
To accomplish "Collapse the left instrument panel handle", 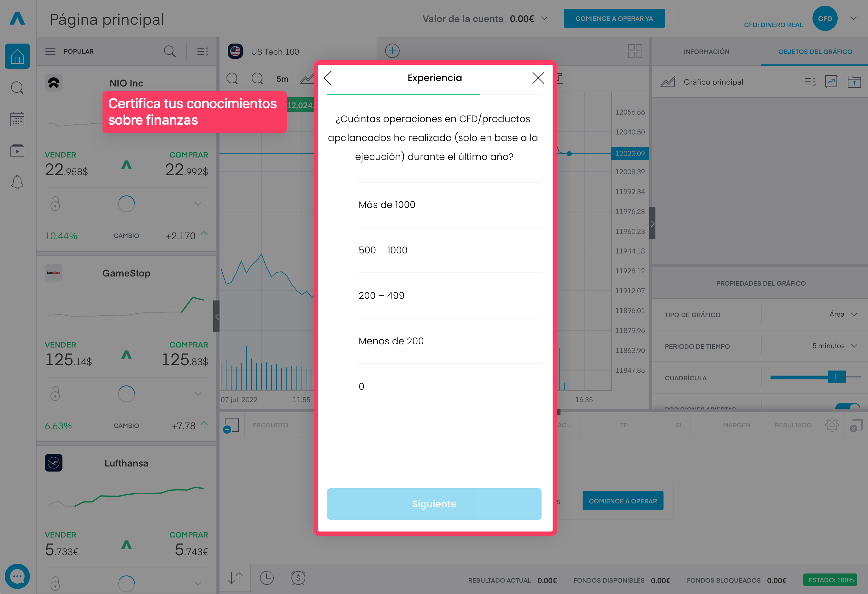I will [216, 316].
